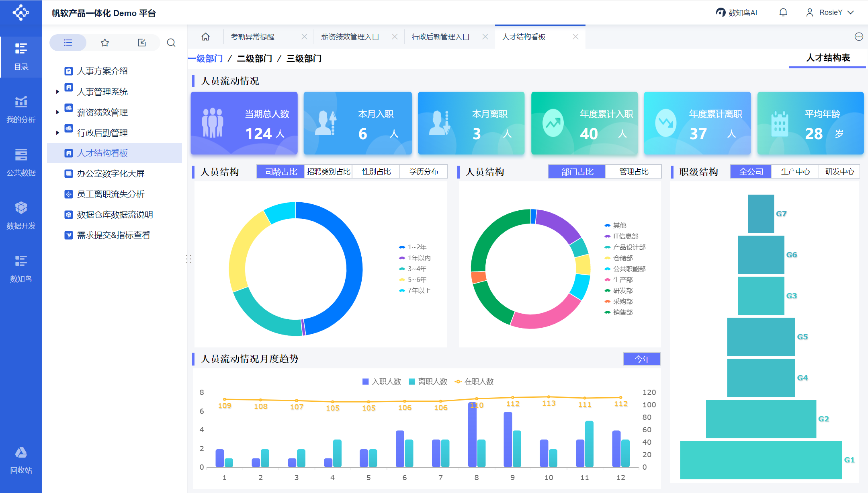Open the 公共数据 sidebar section
868x493 pixels.
point(21,162)
